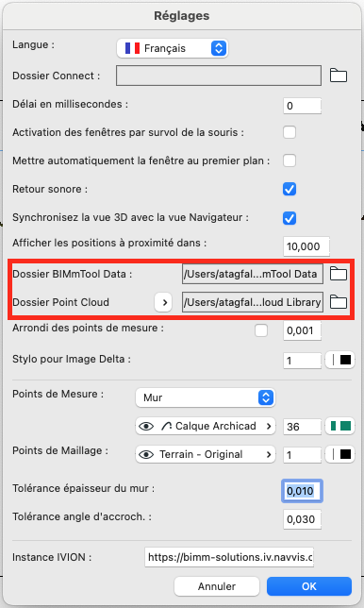Open the Terrain - Original layer selector
Image resolution: width=364 pixels, height=608 pixels.
pos(206,454)
